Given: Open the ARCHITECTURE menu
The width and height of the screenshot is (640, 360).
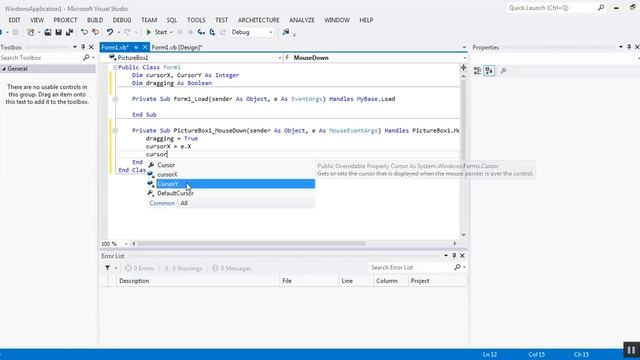Looking at the screenshot, I should point(259,20).
